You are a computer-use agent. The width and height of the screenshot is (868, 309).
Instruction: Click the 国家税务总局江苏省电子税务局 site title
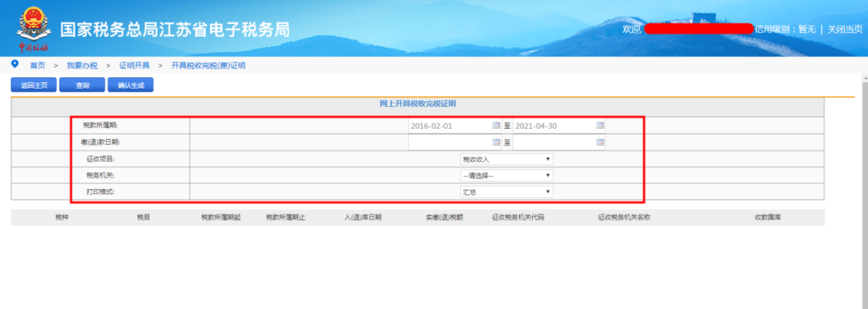point(175,29)
